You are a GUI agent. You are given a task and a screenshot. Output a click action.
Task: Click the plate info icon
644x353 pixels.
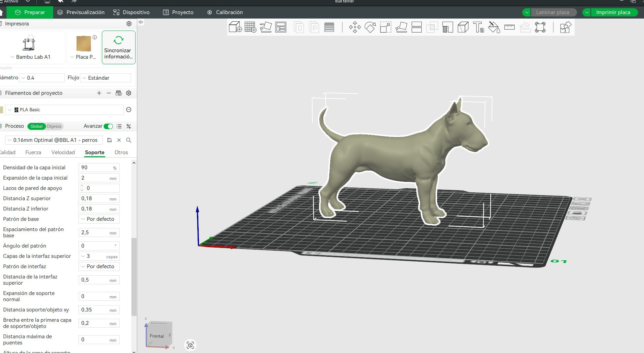coord(95,37)
